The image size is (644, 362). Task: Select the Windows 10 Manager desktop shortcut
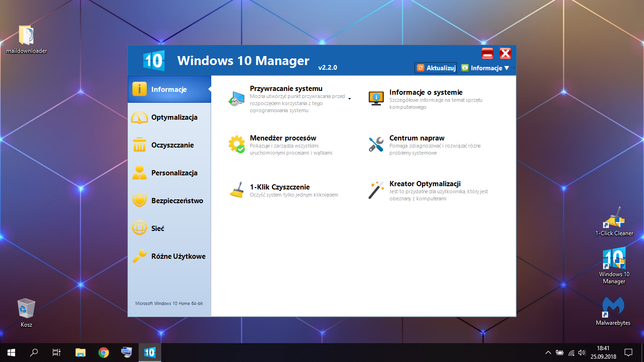614,266
